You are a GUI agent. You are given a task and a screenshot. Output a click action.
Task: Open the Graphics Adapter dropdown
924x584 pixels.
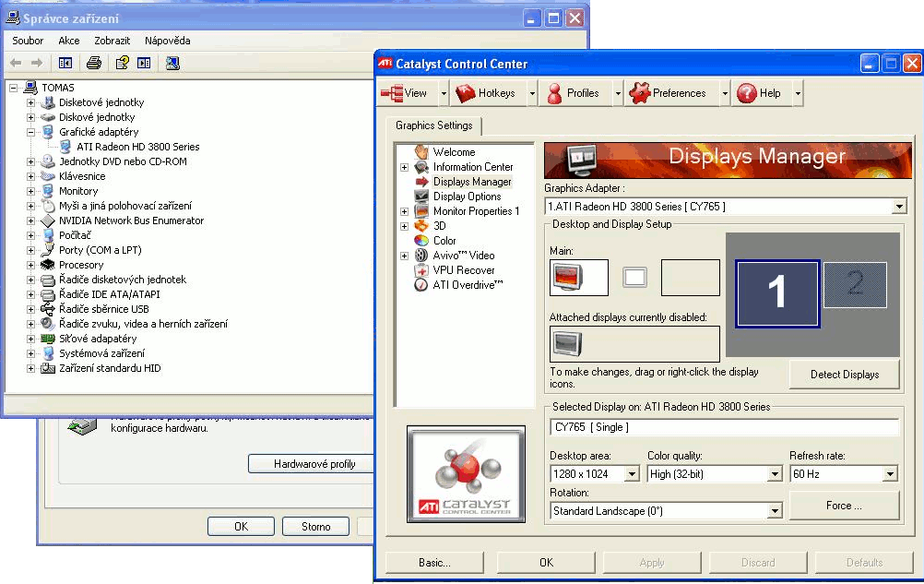click(x=899, y=207)
